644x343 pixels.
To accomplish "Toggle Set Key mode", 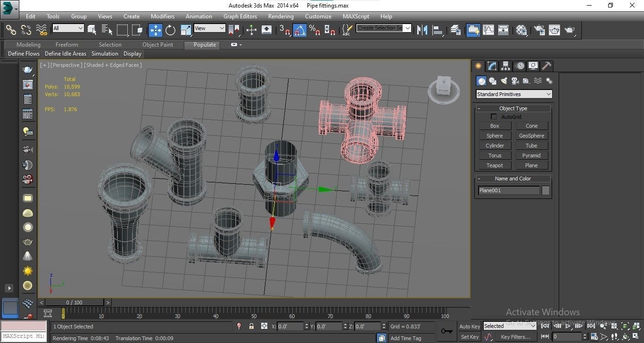I will coord(469,337).
